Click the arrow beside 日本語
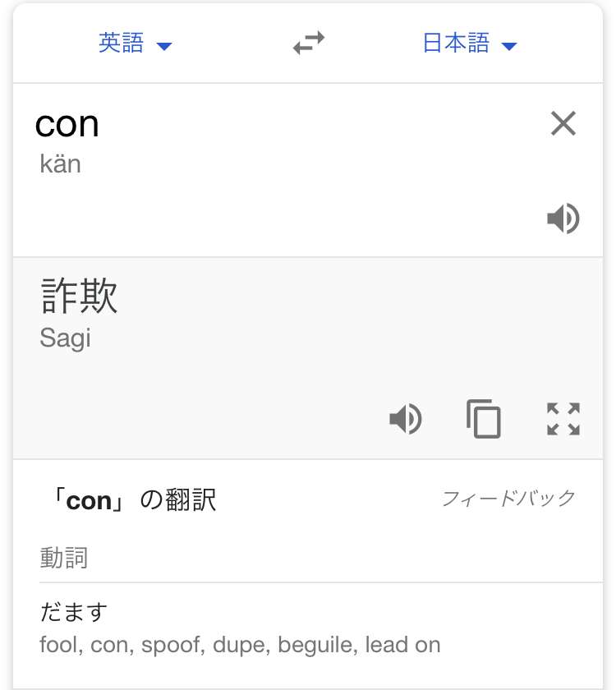The height and width of the screenshot is (690, 616). coord(509,46)
